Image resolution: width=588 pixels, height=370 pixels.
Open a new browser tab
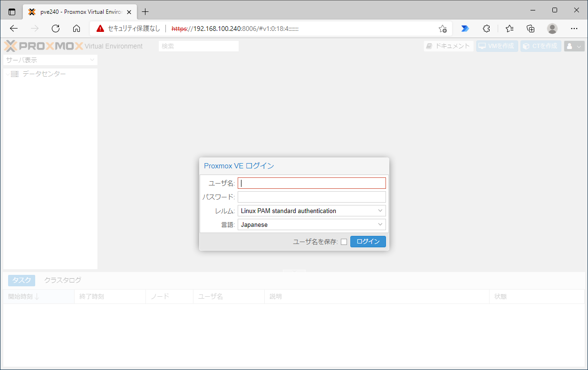click(x=145, y=12)
